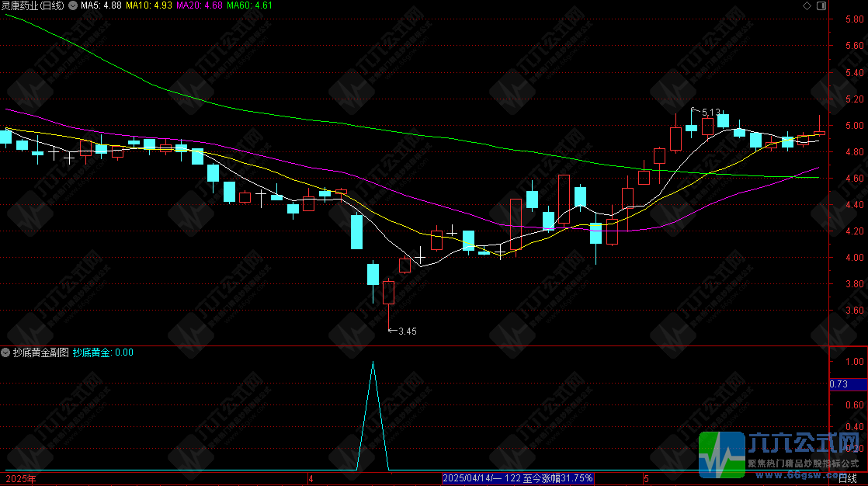Open the indicator dropdown beside 灵康药业(日线)
Image resolution: width=868 pixels, height=486 pixels.
(x=72, y=5)
